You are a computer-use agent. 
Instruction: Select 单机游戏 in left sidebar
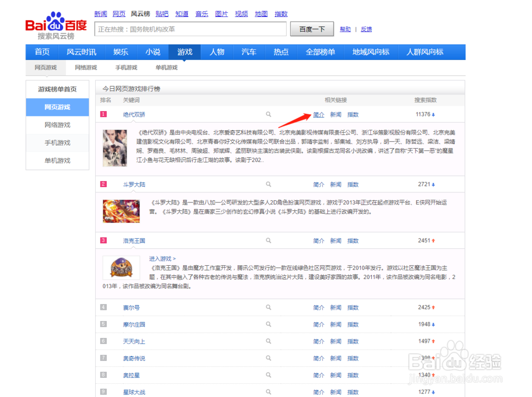(57, 161)
